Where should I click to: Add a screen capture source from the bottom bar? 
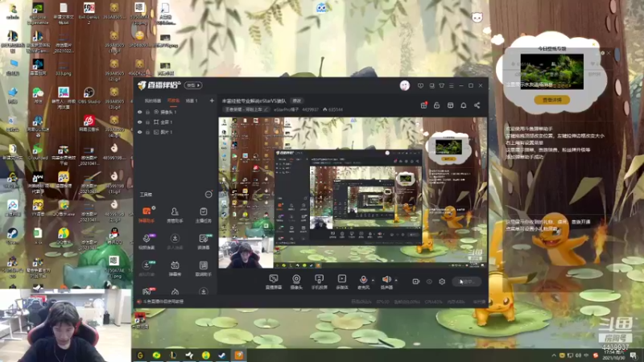[x=274, y=282]
